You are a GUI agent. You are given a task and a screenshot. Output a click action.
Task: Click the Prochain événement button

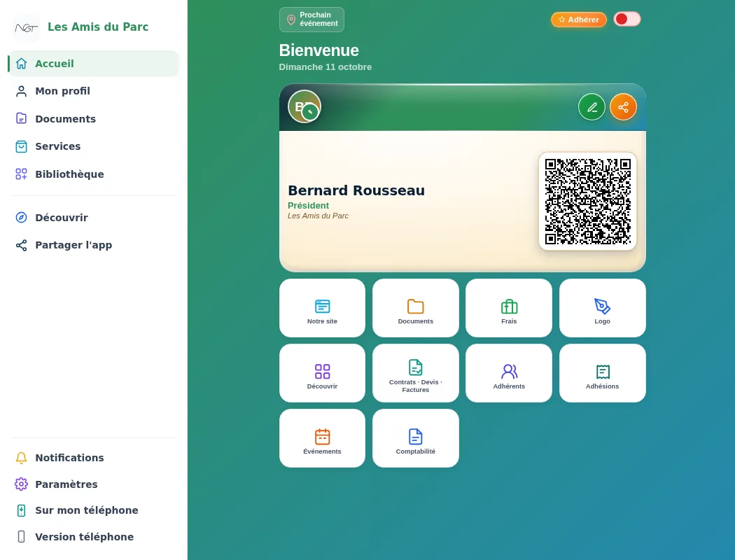[x=311, y=20]
